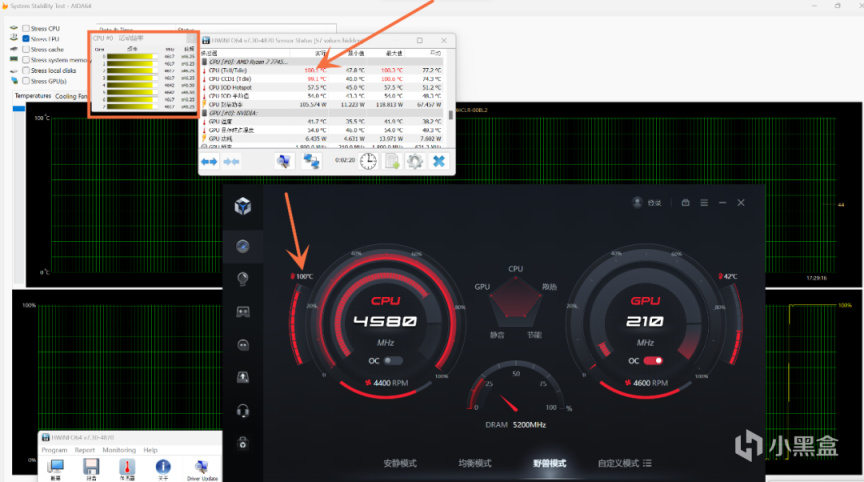The width and height of the screenshot is (864, 482).
Task: Click floppy disk save icon in HWiNFO window
Action: click(x=91, y=467)
